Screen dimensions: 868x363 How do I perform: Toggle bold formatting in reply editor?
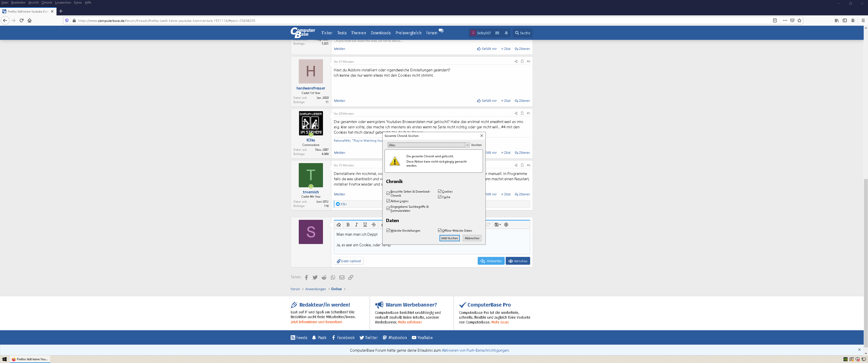coord(348,225)
